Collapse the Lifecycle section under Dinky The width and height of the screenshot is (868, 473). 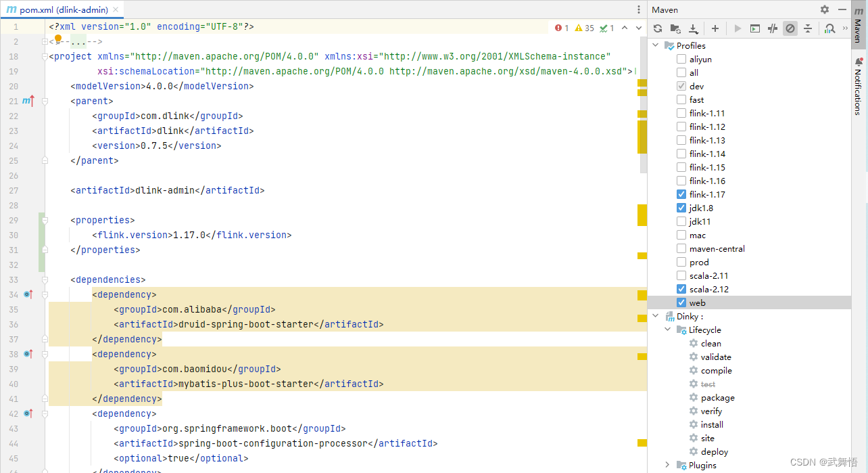coord(668,330)
